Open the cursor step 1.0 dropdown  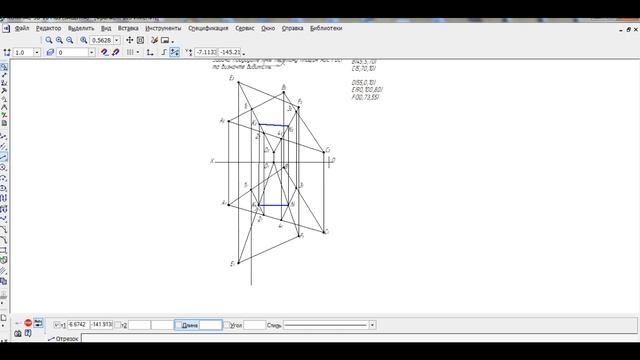point(37,52)
